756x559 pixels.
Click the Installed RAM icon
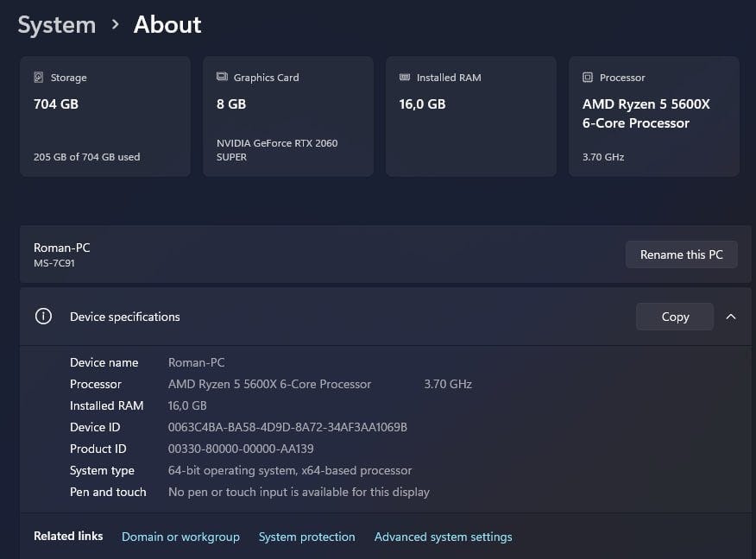click(x=405, y=78)
